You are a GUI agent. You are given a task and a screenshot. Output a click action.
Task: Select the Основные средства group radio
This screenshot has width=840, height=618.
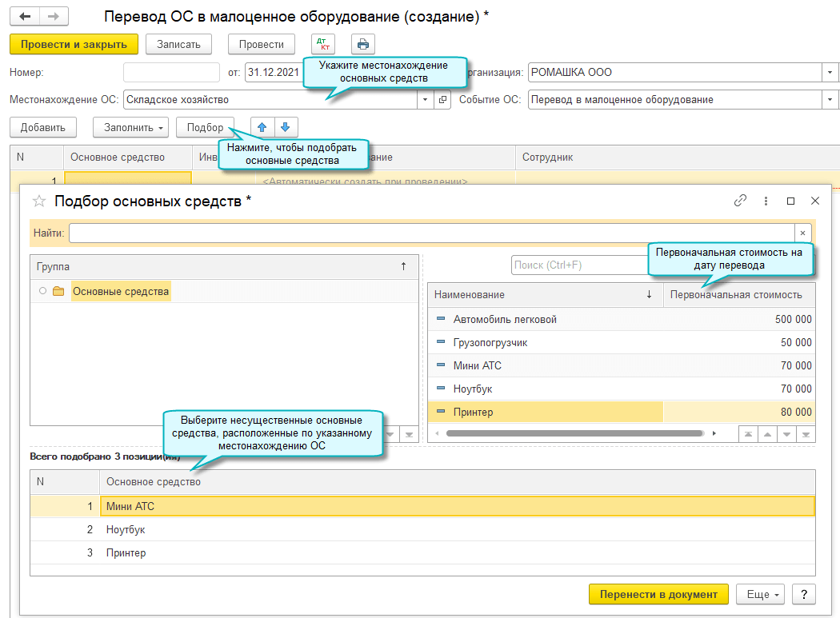tap(42, 292)
